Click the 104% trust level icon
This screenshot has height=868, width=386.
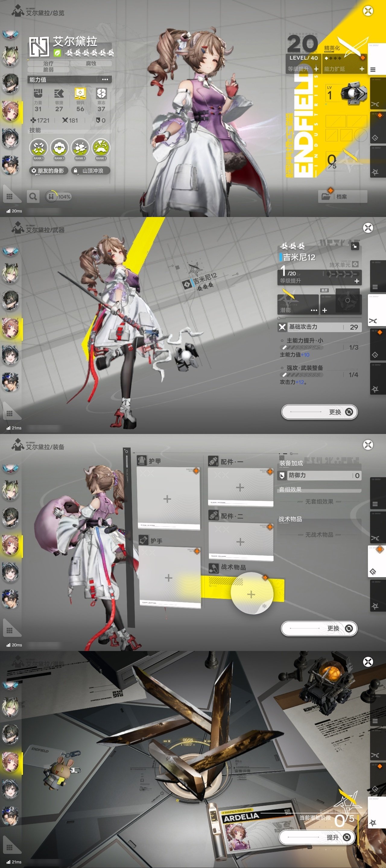51,197
